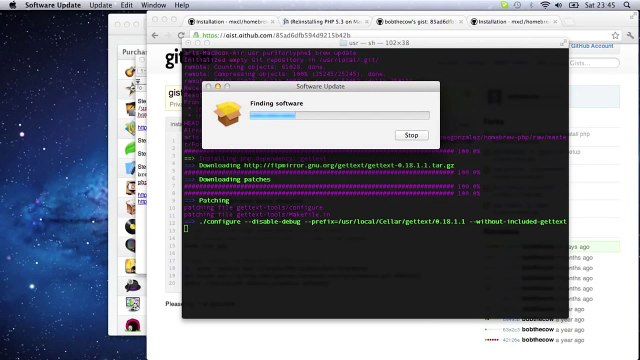640x360 pixels.
Task: Focus the Gists search field
Action: point(594,63)
